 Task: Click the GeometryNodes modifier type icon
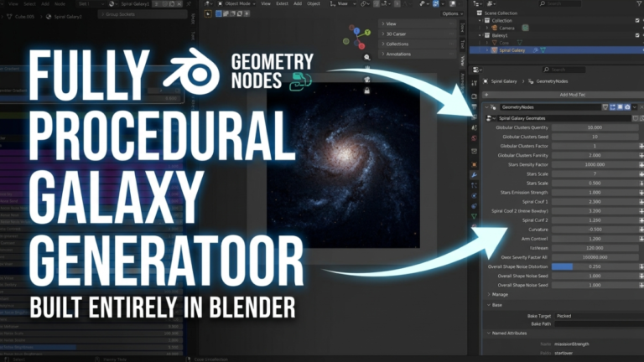click(x=493, y=107)
